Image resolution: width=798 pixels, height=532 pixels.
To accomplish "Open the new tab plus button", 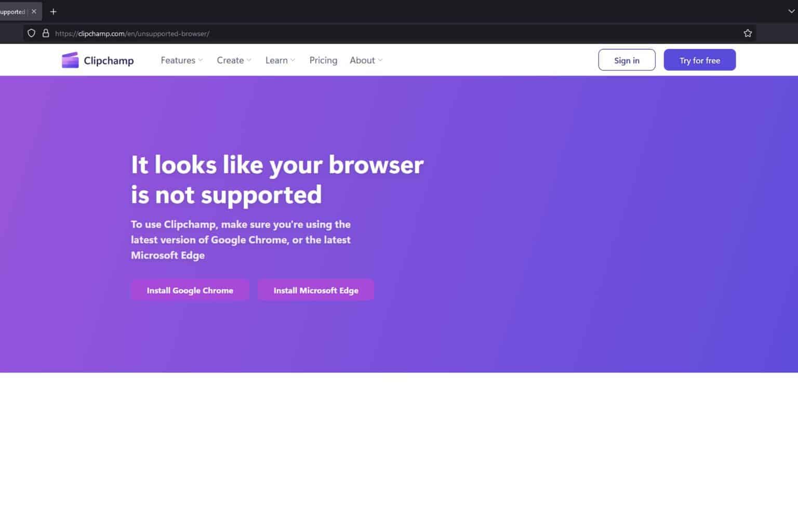I will (53, 11).
